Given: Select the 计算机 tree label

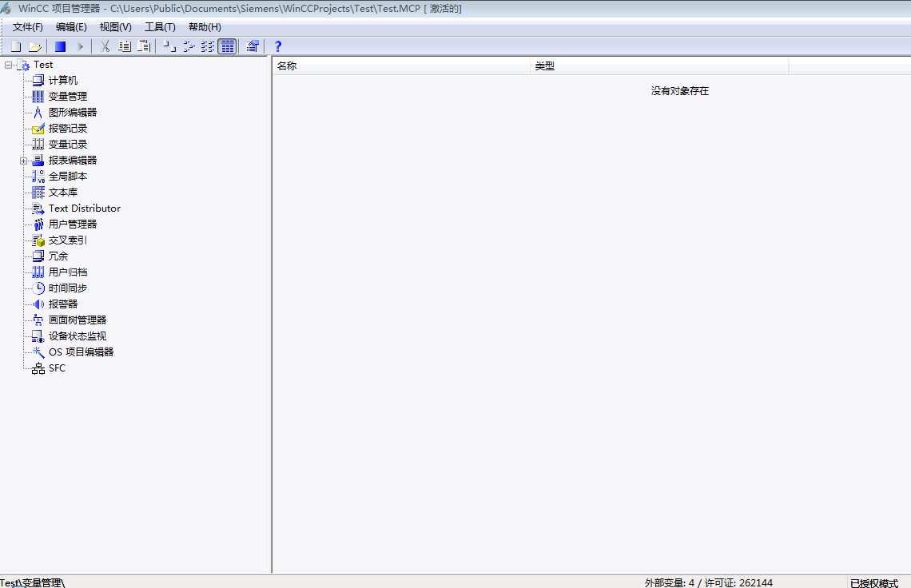Looking at the screenshot, I should click(63, 81).
